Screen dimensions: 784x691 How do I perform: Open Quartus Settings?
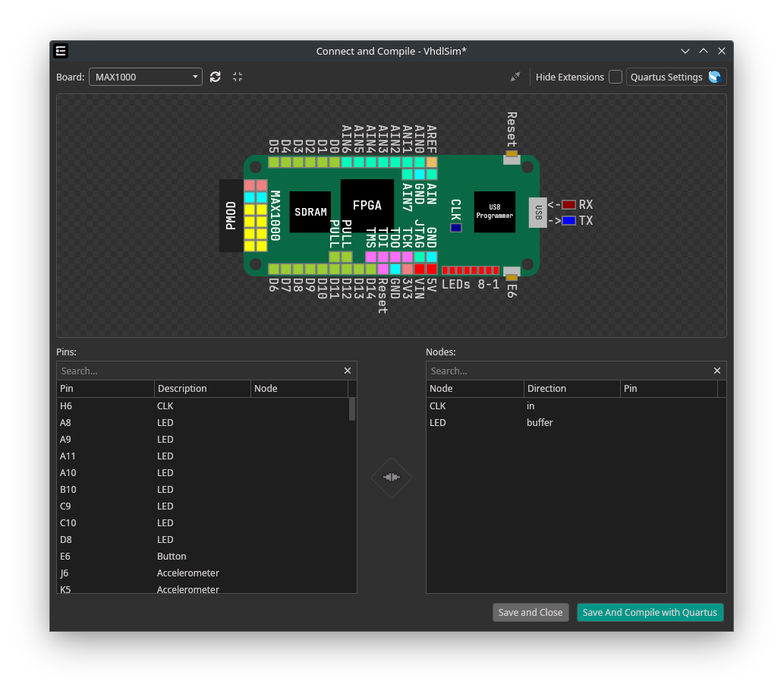coord(675,77)
